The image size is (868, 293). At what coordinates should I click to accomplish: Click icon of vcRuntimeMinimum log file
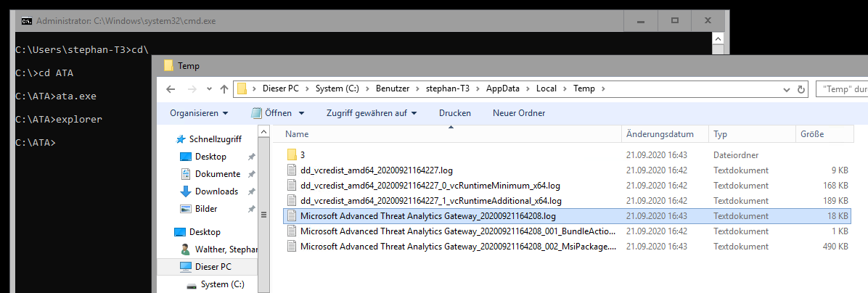[292, 185]
